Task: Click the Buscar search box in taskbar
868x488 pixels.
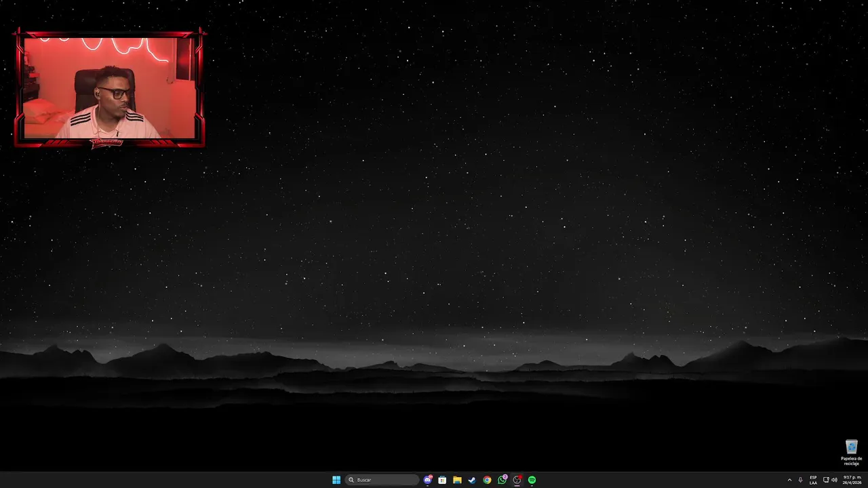Action: pyautogui.click(x=382, y=480)
